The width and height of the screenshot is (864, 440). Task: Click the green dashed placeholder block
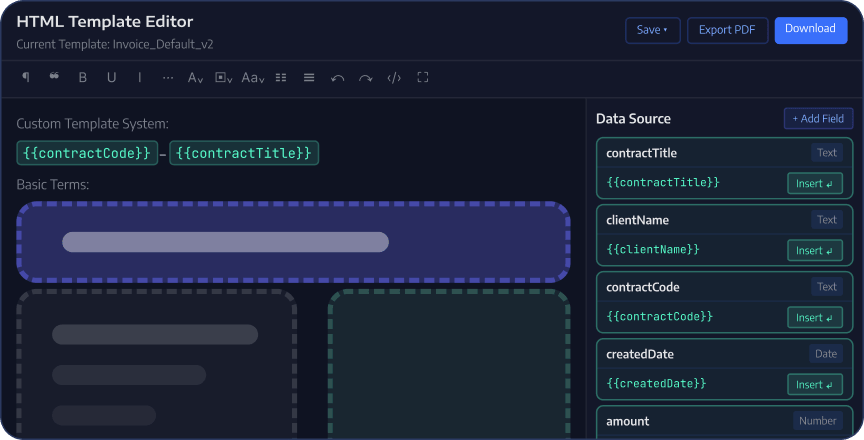[x=449, y=363]
